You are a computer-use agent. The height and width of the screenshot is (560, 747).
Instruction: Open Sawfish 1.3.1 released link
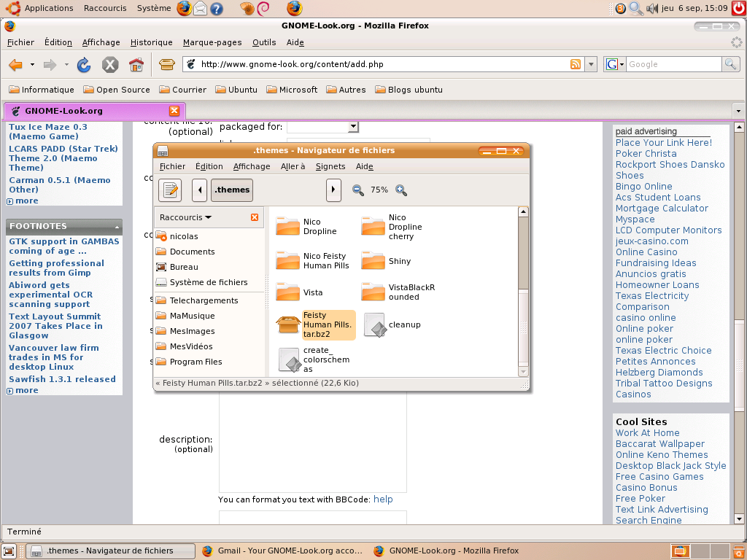tap(63, 379)
